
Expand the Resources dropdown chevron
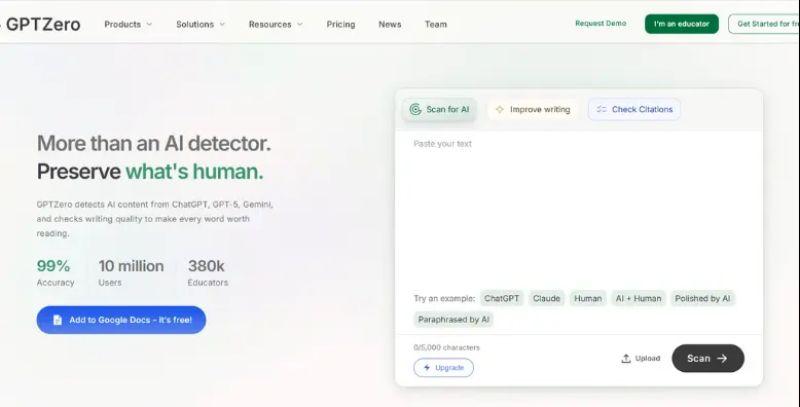click(299, 24)
